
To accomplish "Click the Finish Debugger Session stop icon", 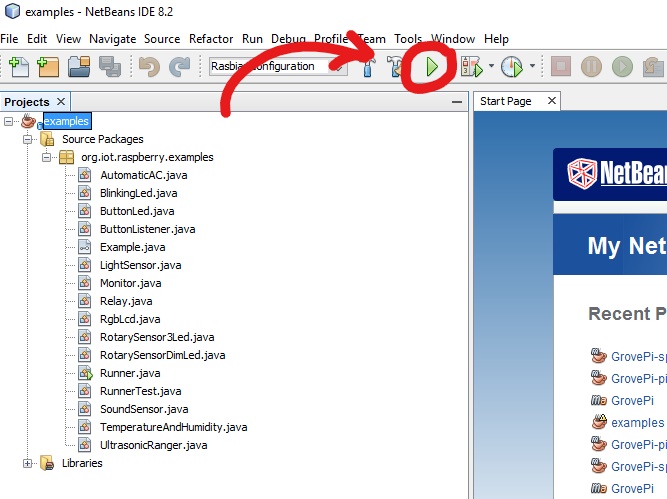I will 561,67.
